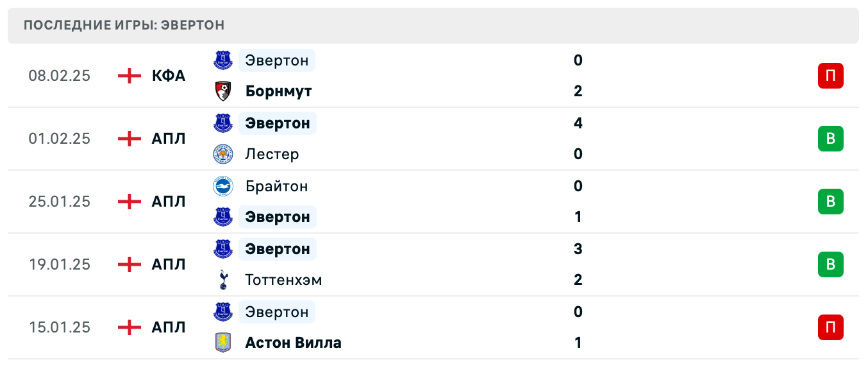
Task: Click the England flag on the 25.01.25 row
Action: pyautogui.click(x=128, y=202)
